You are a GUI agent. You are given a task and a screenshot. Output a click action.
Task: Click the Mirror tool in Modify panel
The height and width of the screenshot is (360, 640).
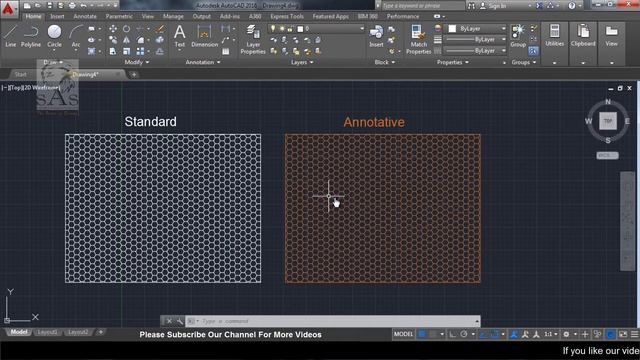coord(127,40)
